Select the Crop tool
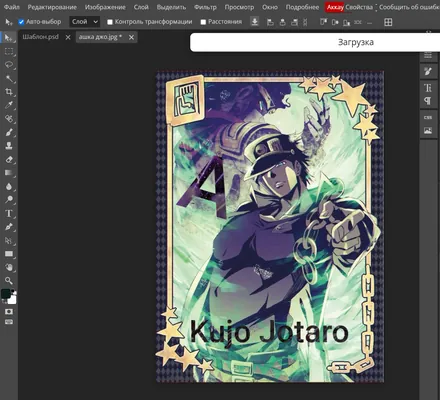 click(9, 92)
